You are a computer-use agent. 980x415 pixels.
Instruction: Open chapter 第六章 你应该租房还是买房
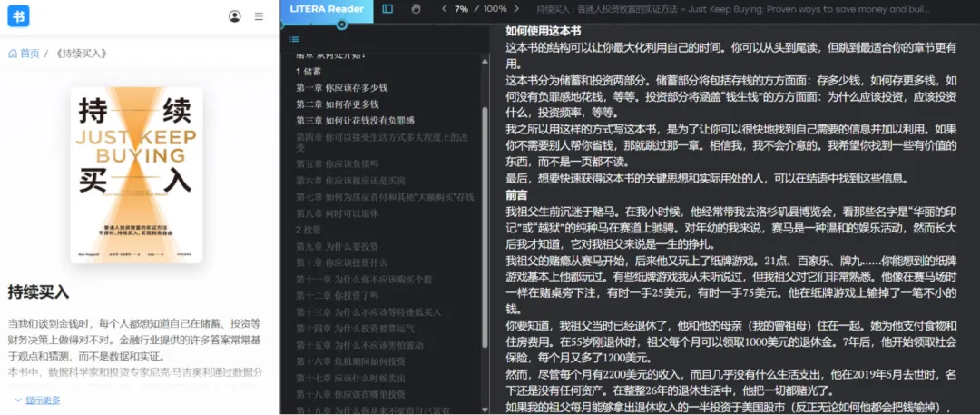pos(350,181)
